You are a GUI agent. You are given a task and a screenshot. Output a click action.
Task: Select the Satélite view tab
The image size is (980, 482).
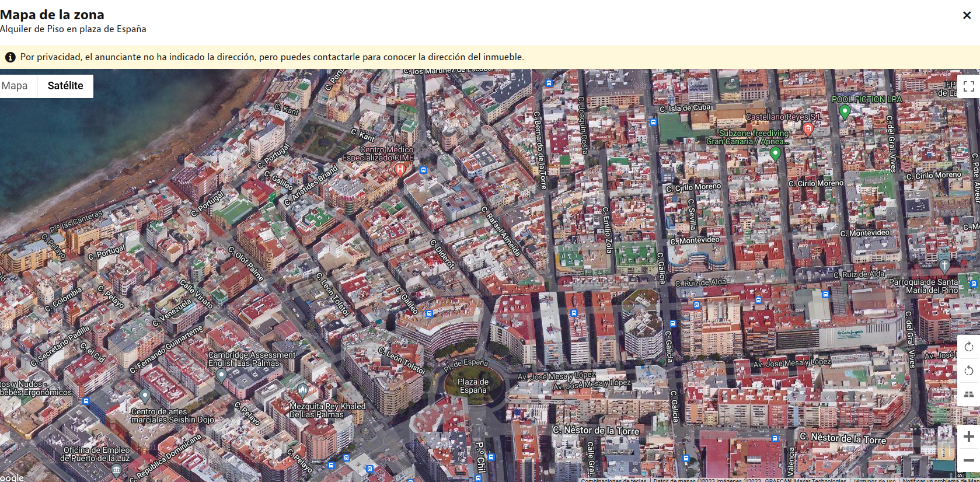[x=65, y=86]
